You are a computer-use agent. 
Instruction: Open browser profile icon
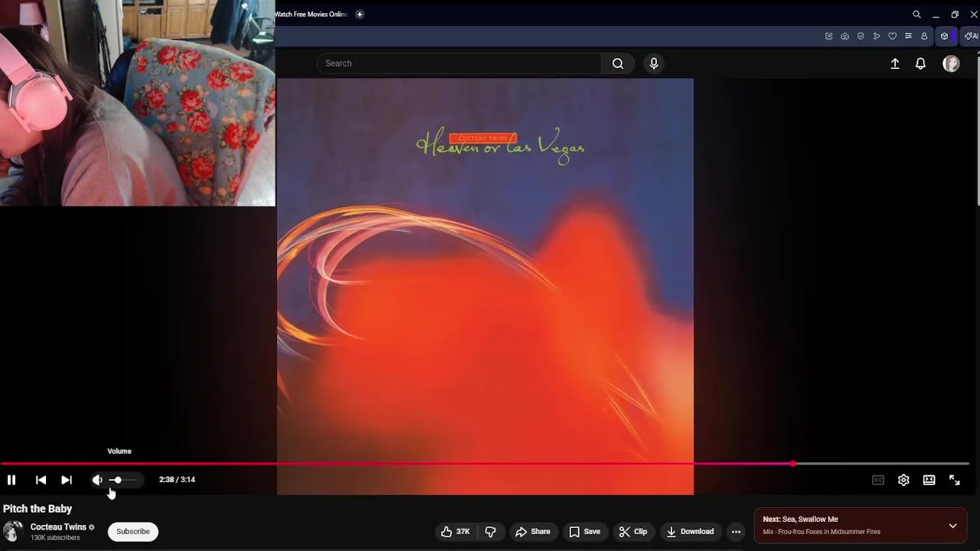[924, 36]
